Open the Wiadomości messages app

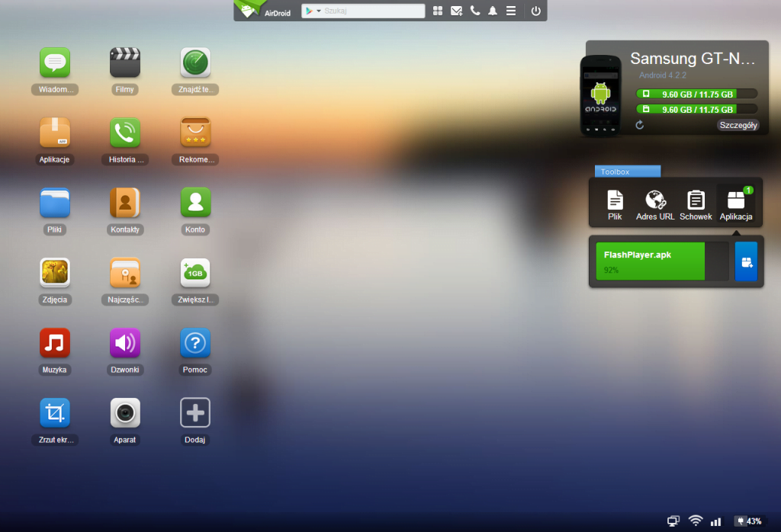pyautogui.click(x=55, y=62)
